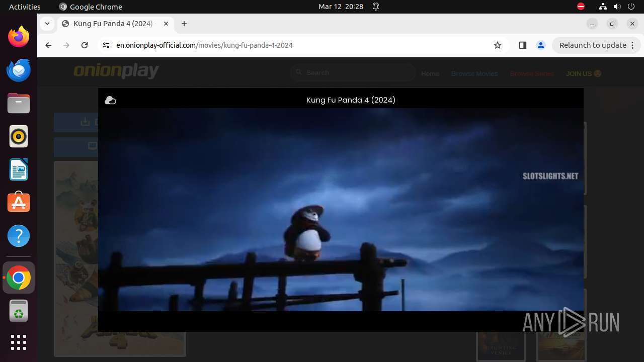Screen dimensions: 644x362
Task: Launch Thunderbird mail from the dock
Action: [x=19, y=70]
